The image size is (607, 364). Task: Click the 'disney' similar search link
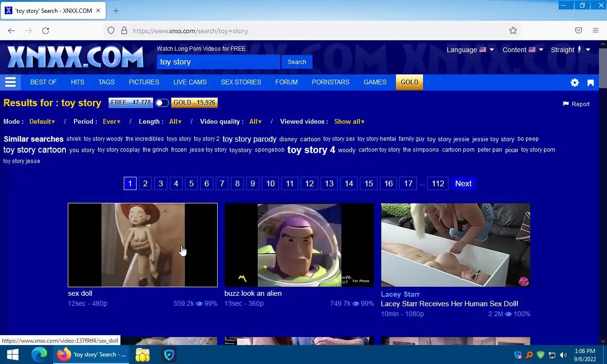tap(288, 139)
